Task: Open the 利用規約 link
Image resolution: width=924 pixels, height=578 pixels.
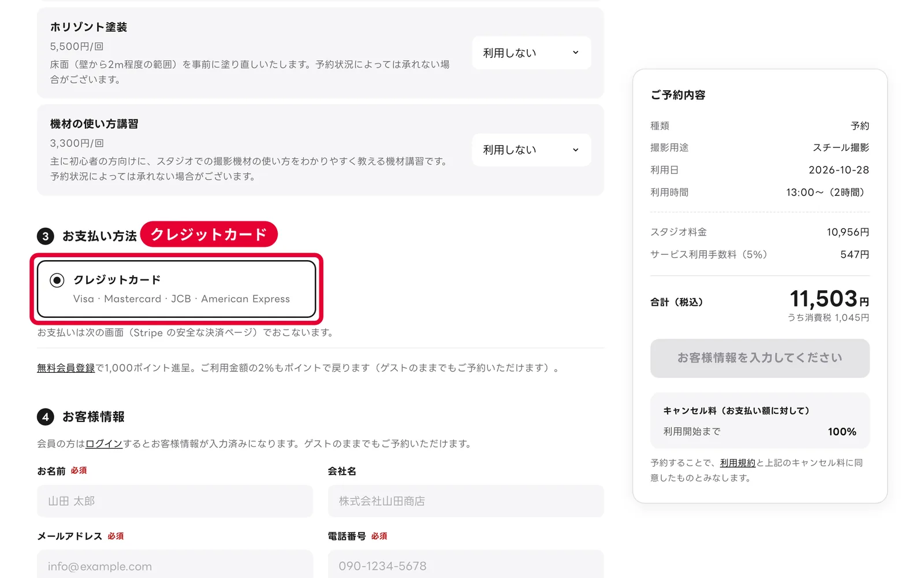Action: coord(737,462)
